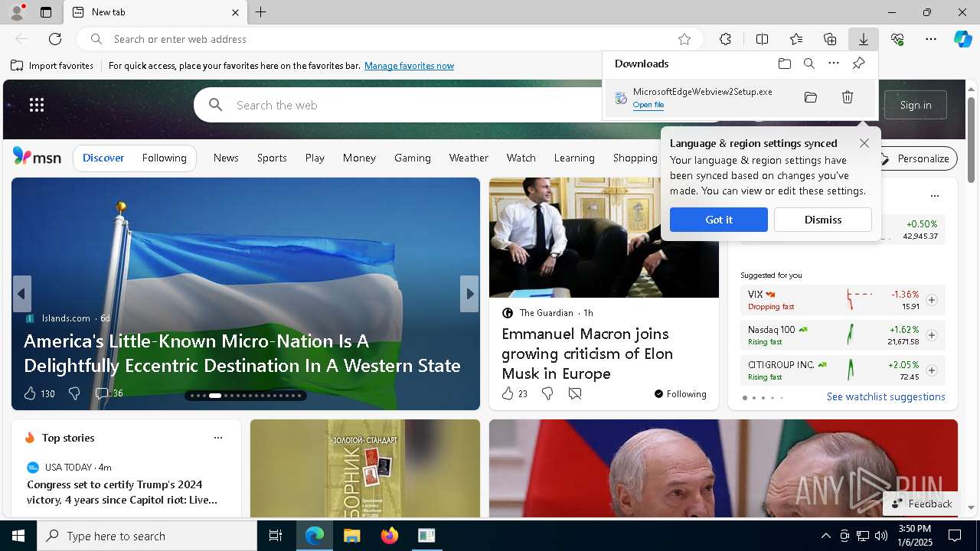
Task: Select the Discover tab
Action: (103, 158)
